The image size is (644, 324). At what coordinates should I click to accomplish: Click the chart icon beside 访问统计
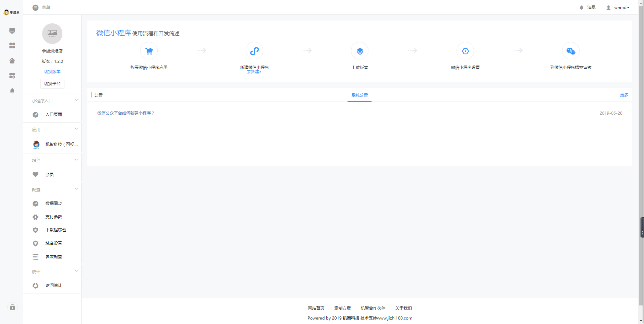click(x=35, y=286)
